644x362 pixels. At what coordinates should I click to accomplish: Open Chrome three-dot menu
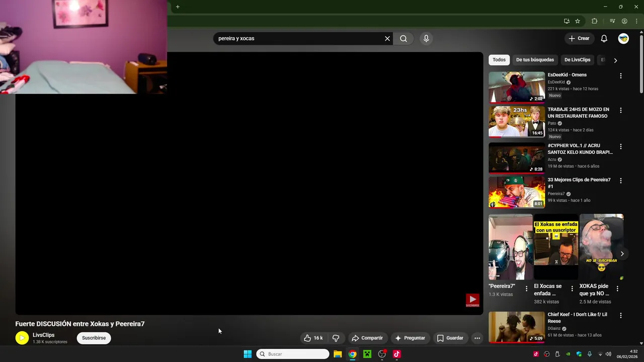636,21
